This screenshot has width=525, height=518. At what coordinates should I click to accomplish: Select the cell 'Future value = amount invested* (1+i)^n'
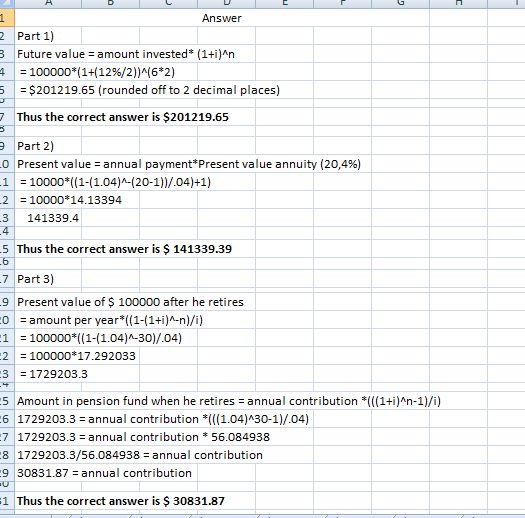(x=126, y=54)
